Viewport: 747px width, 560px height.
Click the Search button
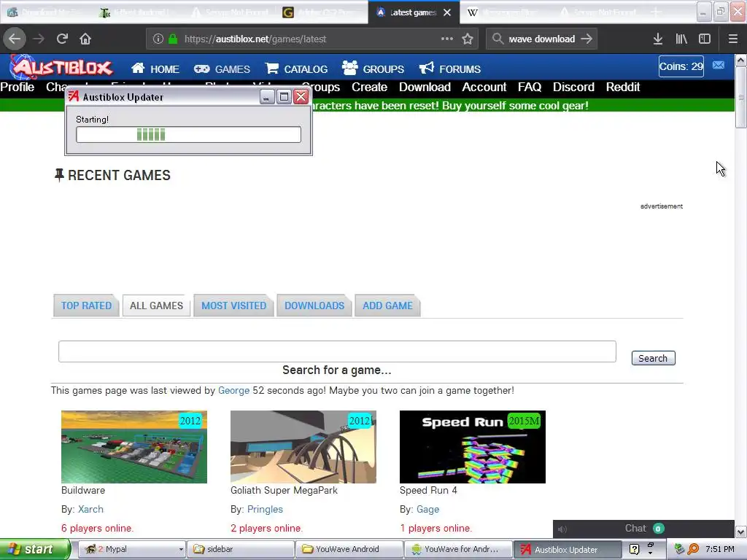[x=653, y=358]
